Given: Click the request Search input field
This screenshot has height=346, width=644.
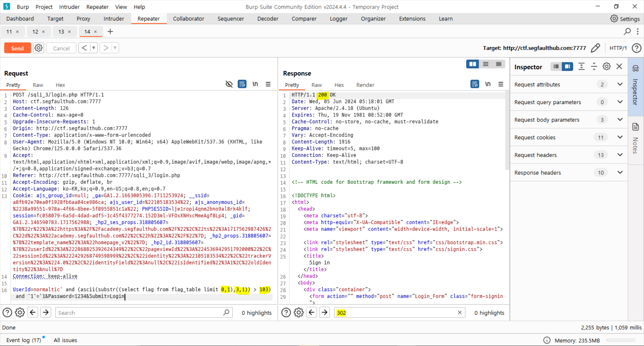Looking at the screenshot, I should 144,312.
